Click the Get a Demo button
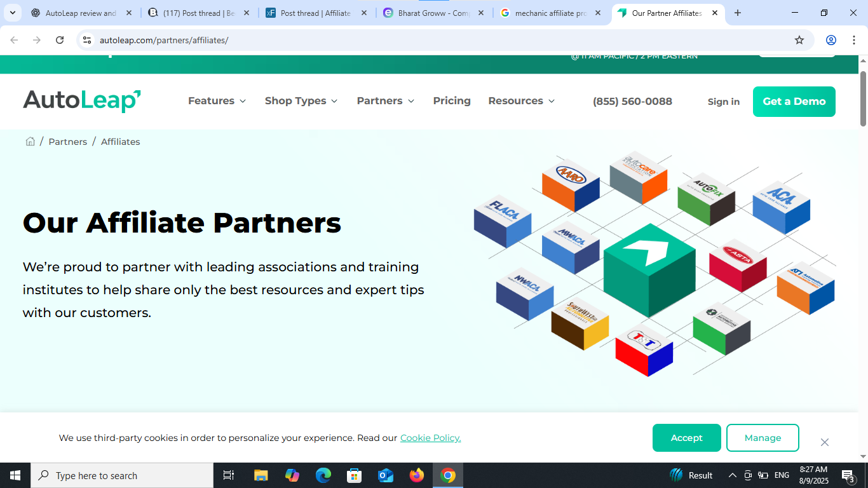Image resolution: width=868 pixels, height=488 pixels. coord(794,102)
